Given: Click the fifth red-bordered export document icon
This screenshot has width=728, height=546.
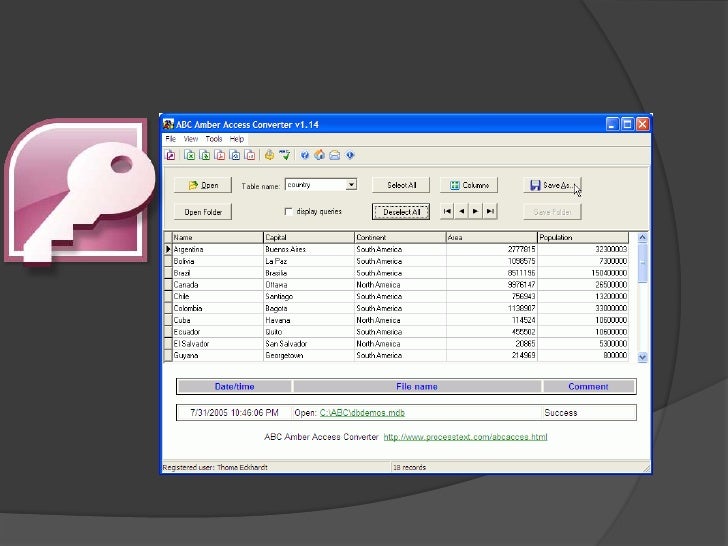Looking at the screenshot, I should pos(250,155).
